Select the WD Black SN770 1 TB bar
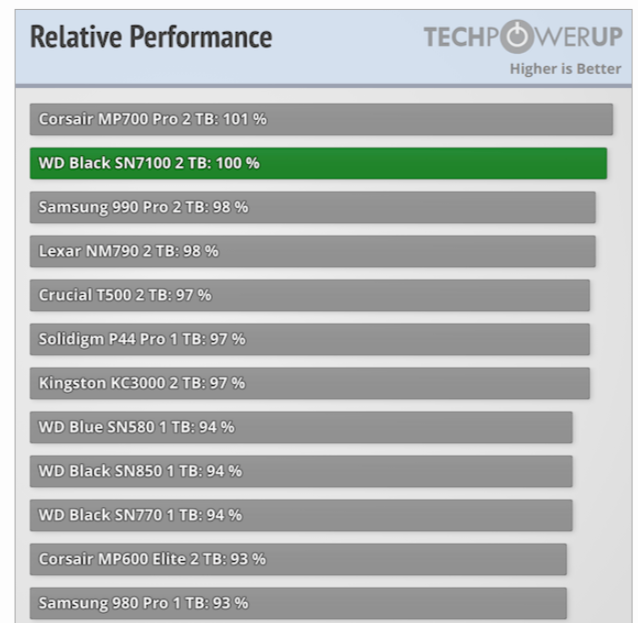638x623 pixels. click(x=300, y=515)
